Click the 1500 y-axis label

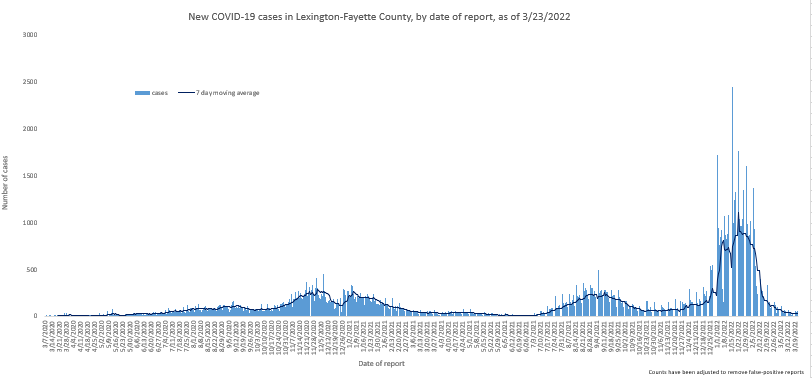(31, 176)
